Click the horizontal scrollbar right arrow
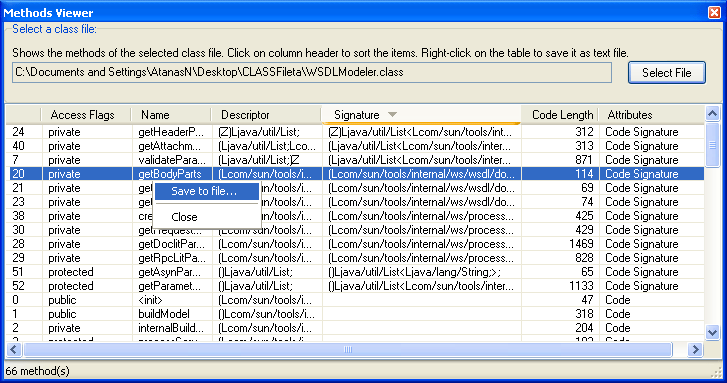This screenshot has width=727, height=383. tap(695, 350)
